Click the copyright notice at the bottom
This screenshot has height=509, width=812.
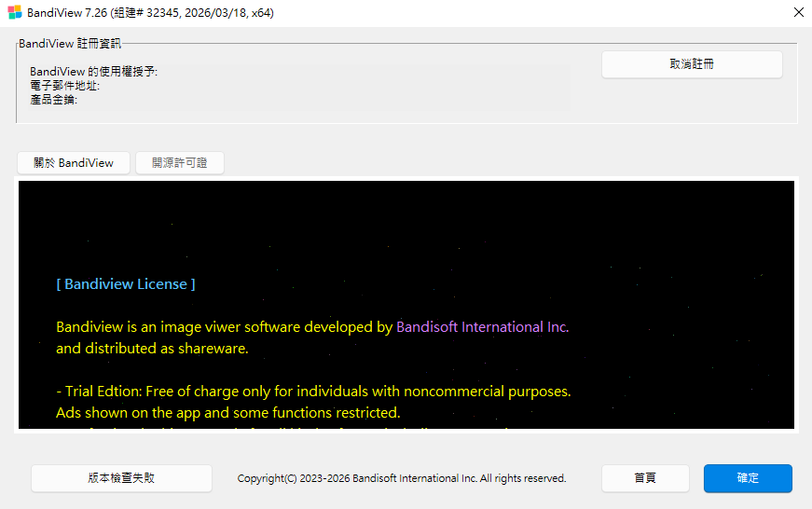click(401, 478)
